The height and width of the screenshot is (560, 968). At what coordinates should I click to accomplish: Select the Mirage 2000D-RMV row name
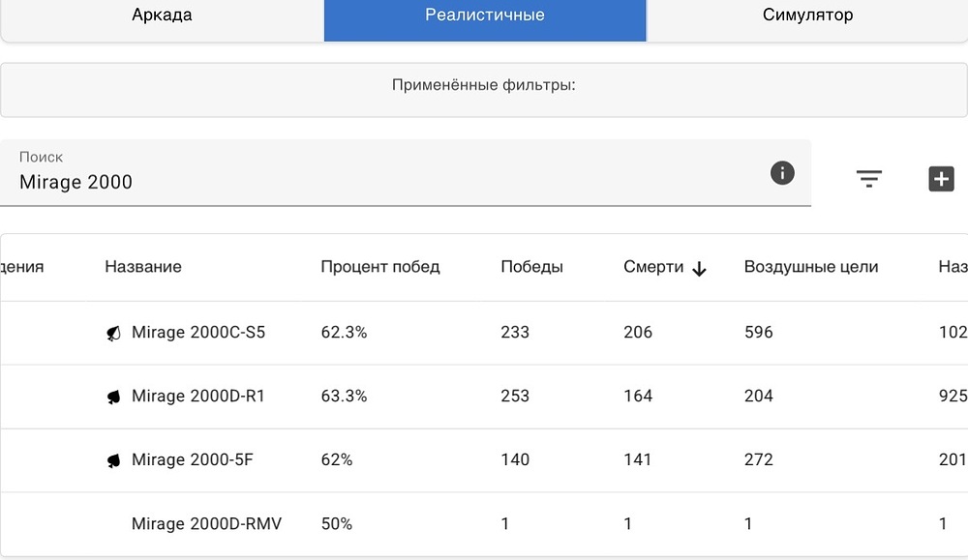coord(206,523)
